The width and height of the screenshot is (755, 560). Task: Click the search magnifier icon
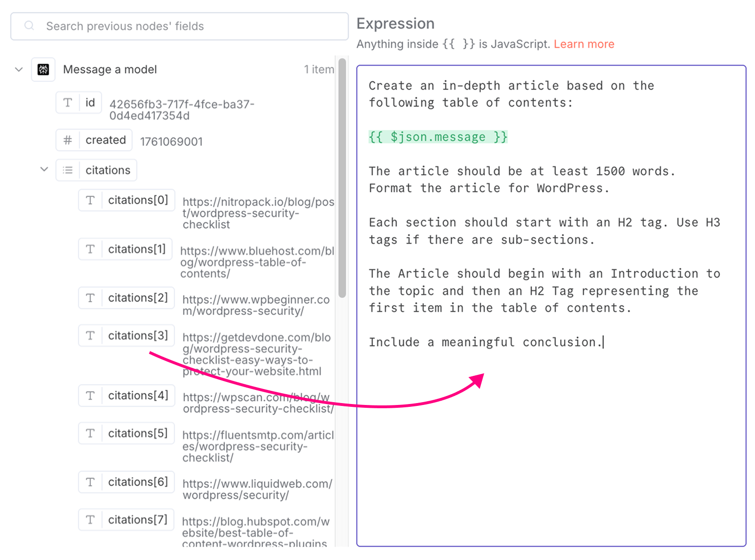29,26
